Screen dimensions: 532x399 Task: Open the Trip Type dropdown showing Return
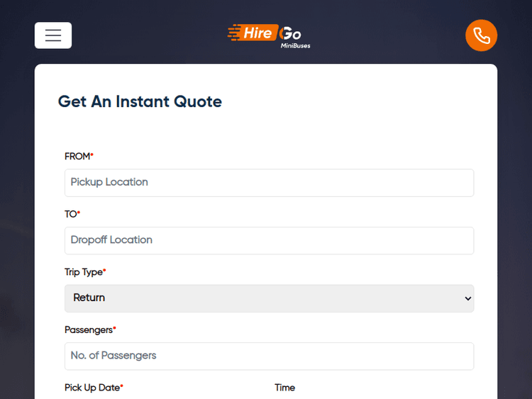click(x=269, y=298)
